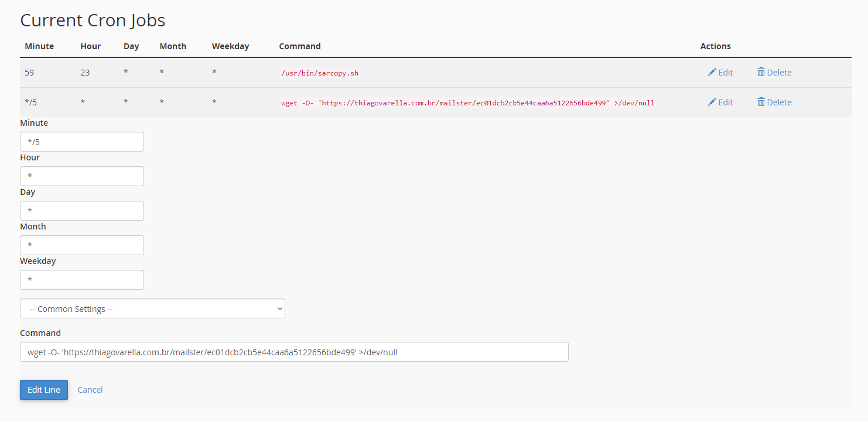Viewport: 868px width, 422px height.
Task: Click trash icon for wget cron job
Action: [761, 102]
